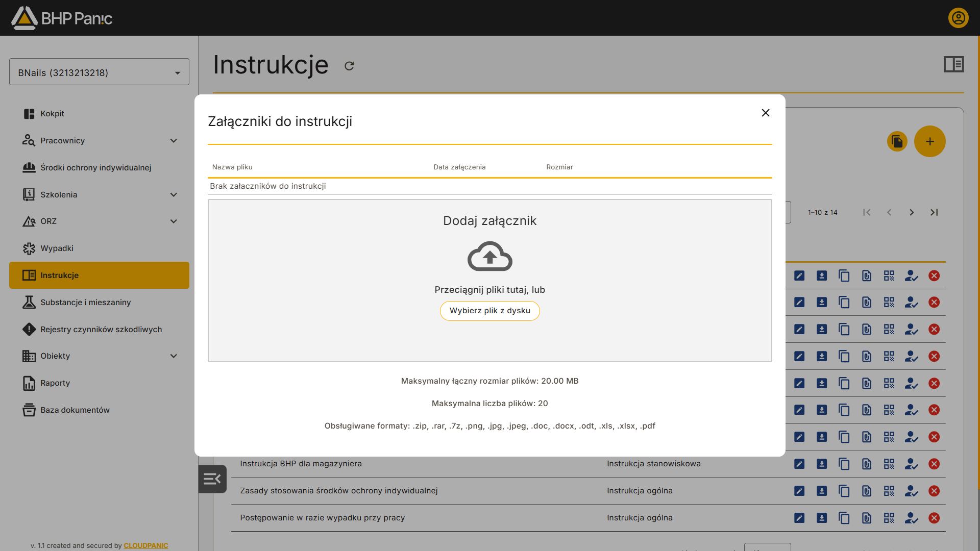Go to the first page of results
980x551 pixels.
coord(867,212)
